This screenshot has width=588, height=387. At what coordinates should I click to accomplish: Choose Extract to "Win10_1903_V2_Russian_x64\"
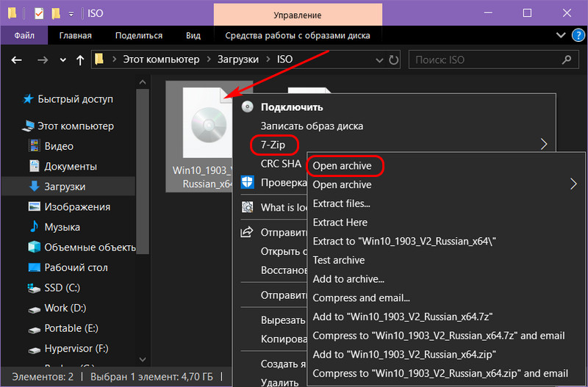coord(404,242)
